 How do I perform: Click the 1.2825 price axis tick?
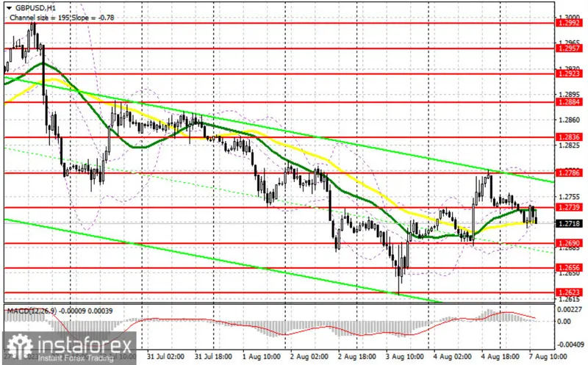tap(569, 145)
